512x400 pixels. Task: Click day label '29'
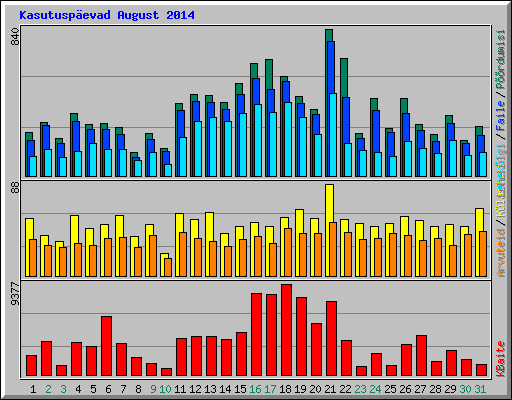tap(450, 389)
